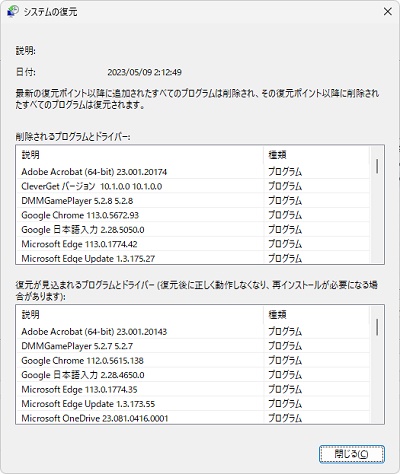The height and width of the screenshot is (474, 400).
Task: Click プログラム type cell for CleverGet row
Action: click(x=285, y=186)
